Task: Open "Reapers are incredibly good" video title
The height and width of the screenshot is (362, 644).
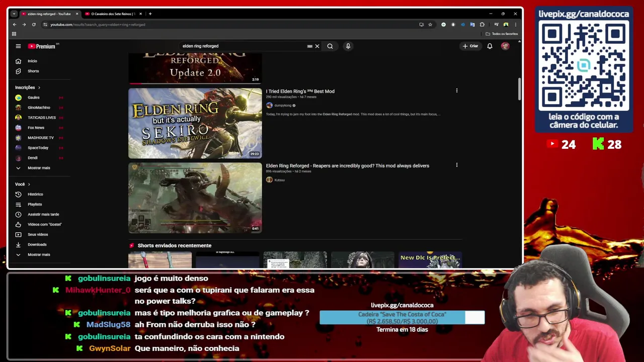Action: (347, 166)
